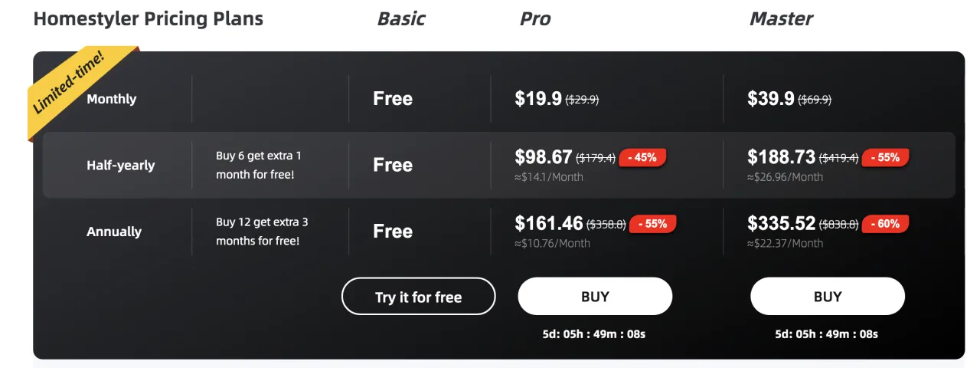This screenshot has height=368, width=980.
Task: Choose the Pro half-yearly $98.67 price
Action: (x=544, y=157)
